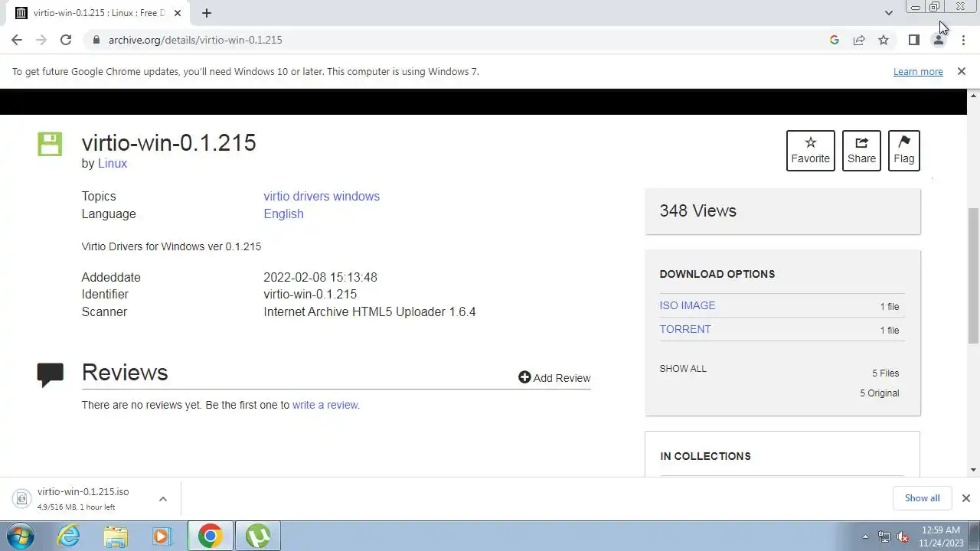Click the browser forward arrow
Screen dimensions: 980x551
(41, 40)
